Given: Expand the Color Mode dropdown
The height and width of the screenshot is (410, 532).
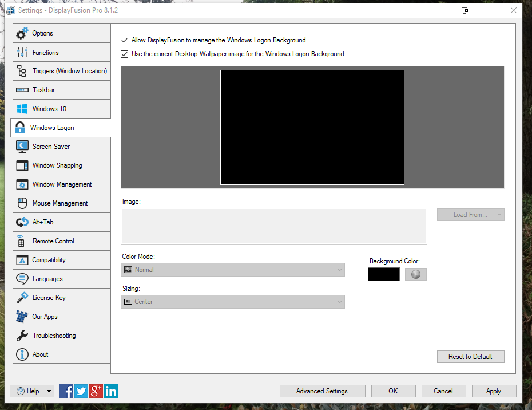Looking at the screenshot, I should tap(233, 270).
